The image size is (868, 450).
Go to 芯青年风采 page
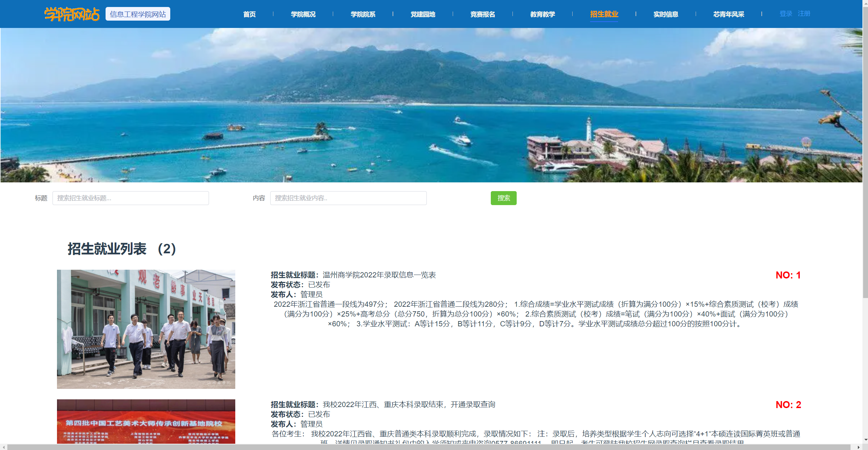(x=729, y=14)
